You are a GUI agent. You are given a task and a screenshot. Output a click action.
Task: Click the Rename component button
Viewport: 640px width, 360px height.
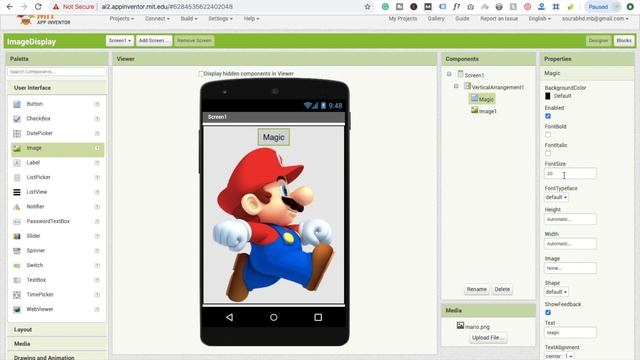tap(477, 289)
